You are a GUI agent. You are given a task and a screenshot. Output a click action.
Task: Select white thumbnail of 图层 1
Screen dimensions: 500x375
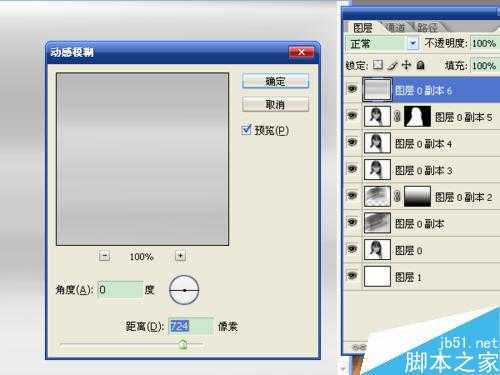(377, 276)
